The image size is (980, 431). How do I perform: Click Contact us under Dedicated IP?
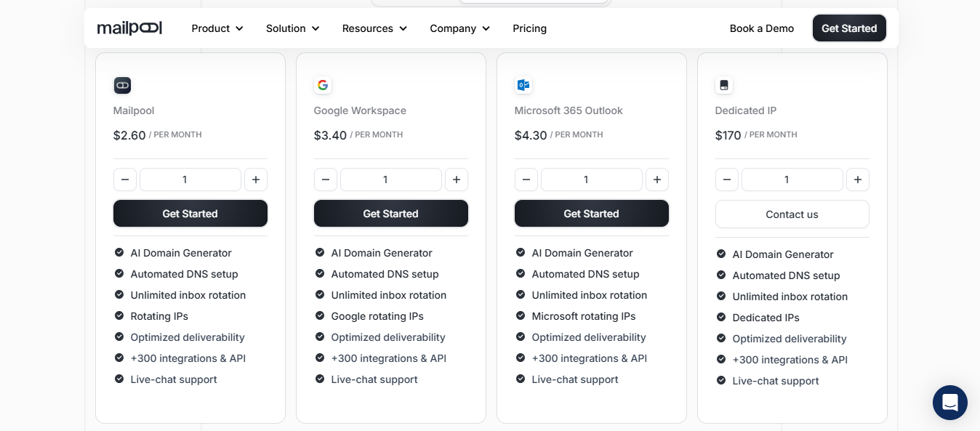[792, 214]
